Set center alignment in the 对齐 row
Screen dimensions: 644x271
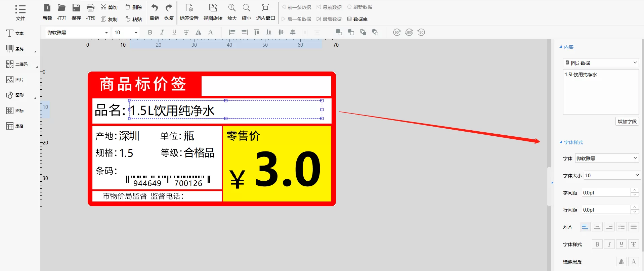[x=597, y=227]
